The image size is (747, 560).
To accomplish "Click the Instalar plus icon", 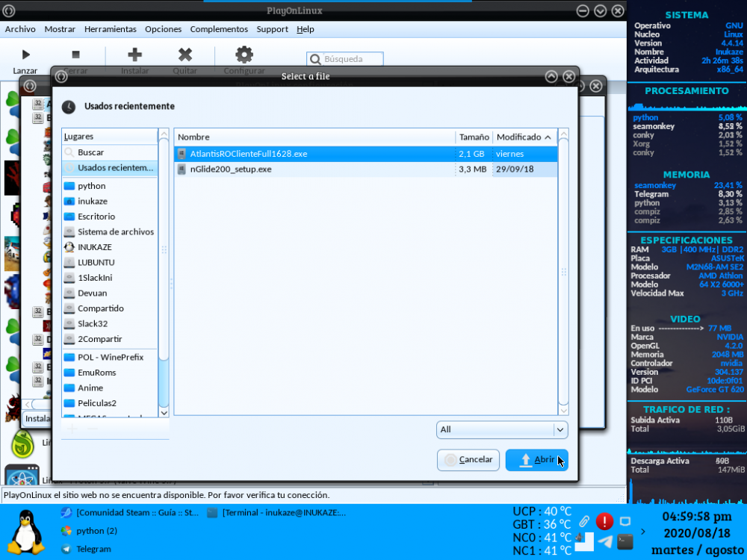I will click(134, 55).
